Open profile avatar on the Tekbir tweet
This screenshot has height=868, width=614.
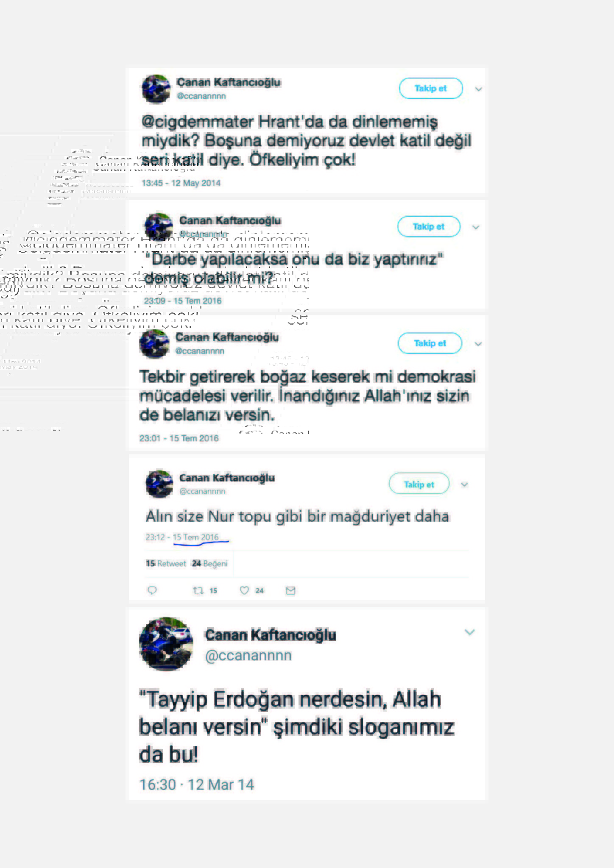pos(154,344)
